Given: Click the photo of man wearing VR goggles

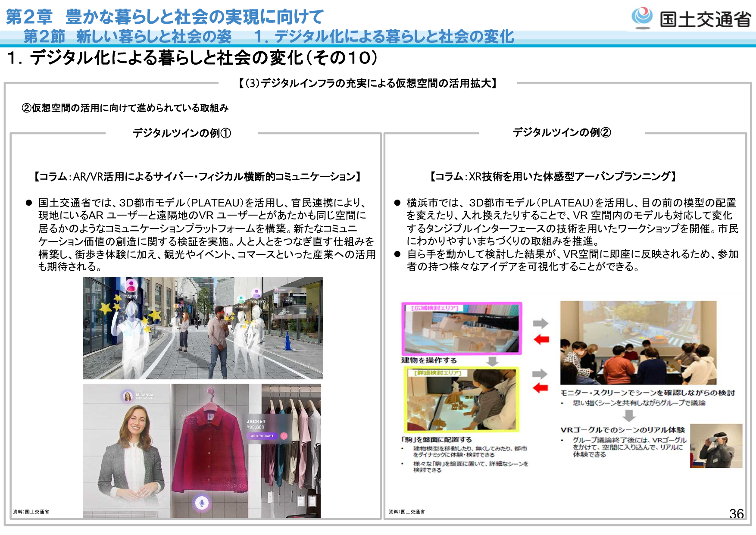Looking at the screenshot, I should [716, 446].
